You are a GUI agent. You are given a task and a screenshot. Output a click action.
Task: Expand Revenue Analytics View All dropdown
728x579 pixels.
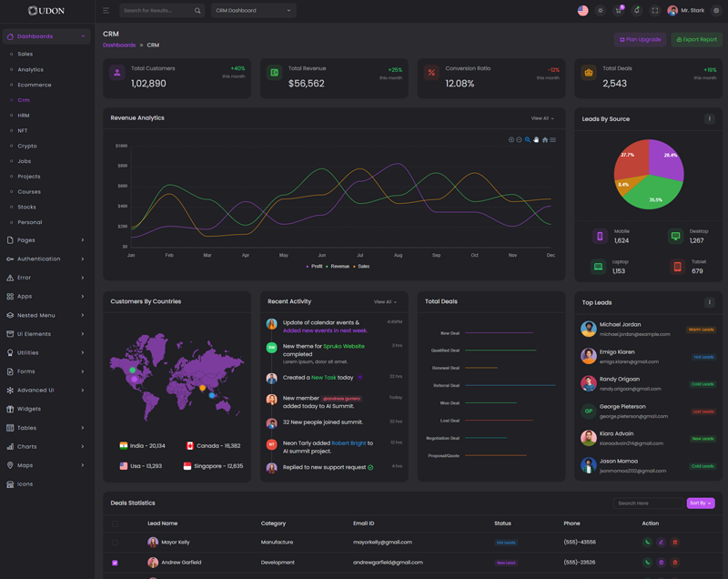542,118
